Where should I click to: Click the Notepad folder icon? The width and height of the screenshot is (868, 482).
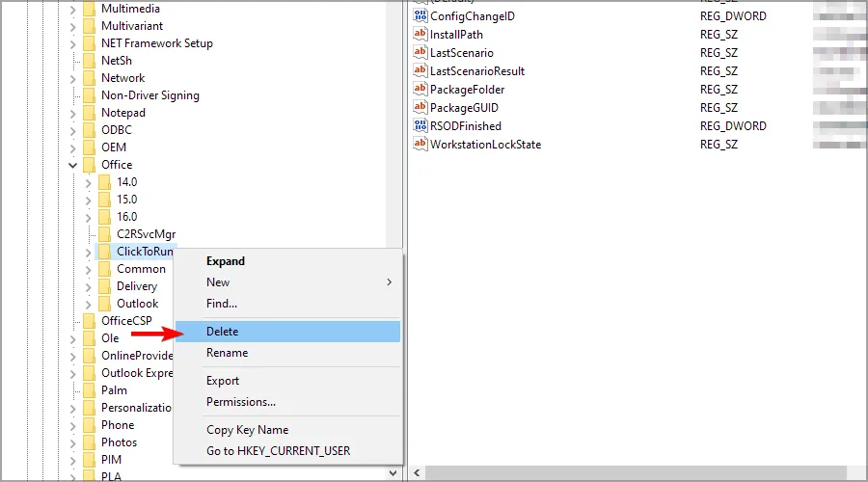point(89,113)
